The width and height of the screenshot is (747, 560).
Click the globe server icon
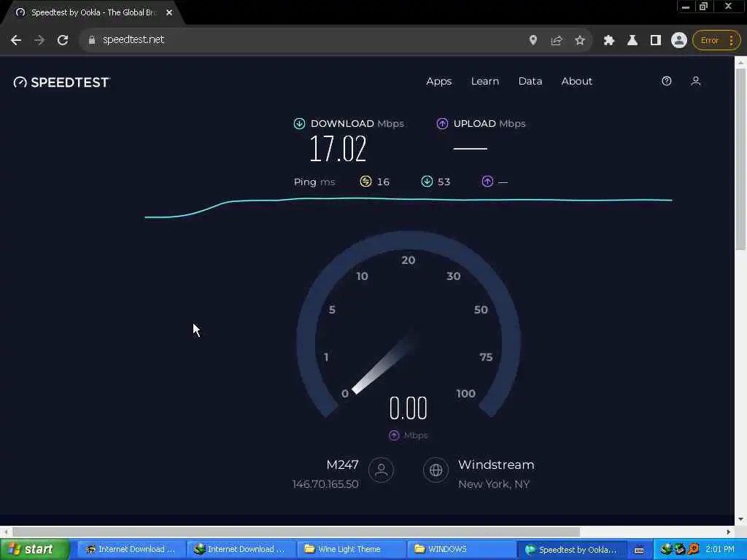click(x=436, y=470)
